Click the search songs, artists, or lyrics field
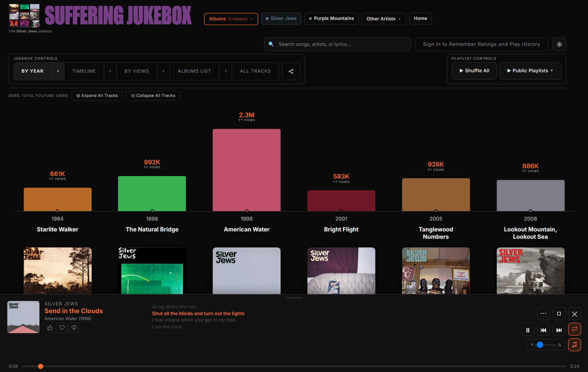The height and width of the screenshot is (372, 588). [x=338, y=44]
